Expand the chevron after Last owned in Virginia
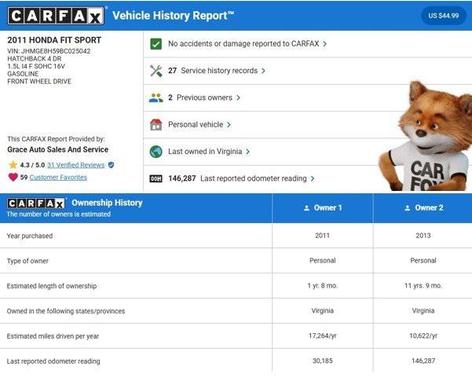472x378 pixels. click(x=248, y=152)
